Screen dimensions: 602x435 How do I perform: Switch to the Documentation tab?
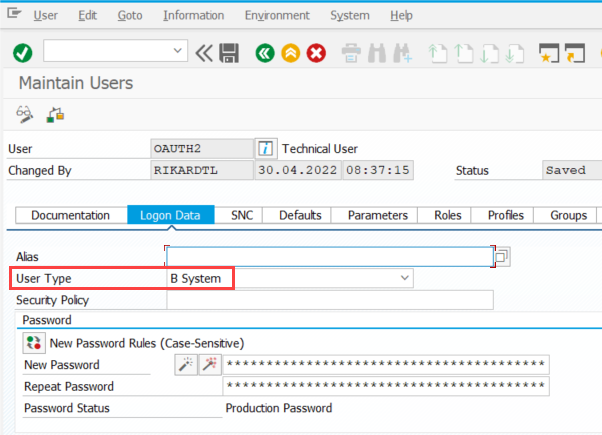coord(71,215)
